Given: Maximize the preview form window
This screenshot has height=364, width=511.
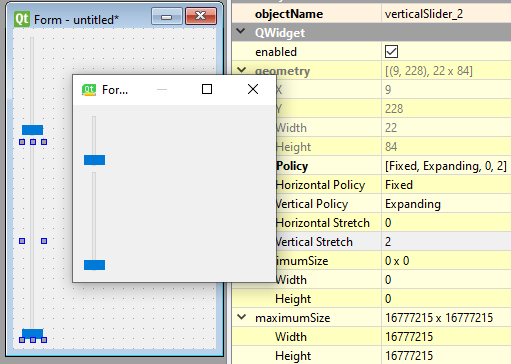Looking at the screenshot, I should tap(207, 89).
